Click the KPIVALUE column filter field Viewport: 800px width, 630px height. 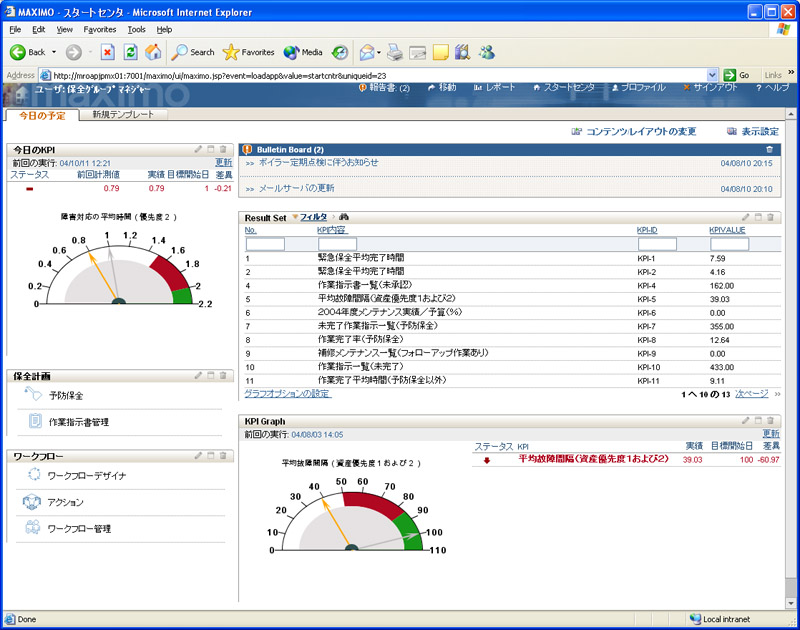click(729, 244)
